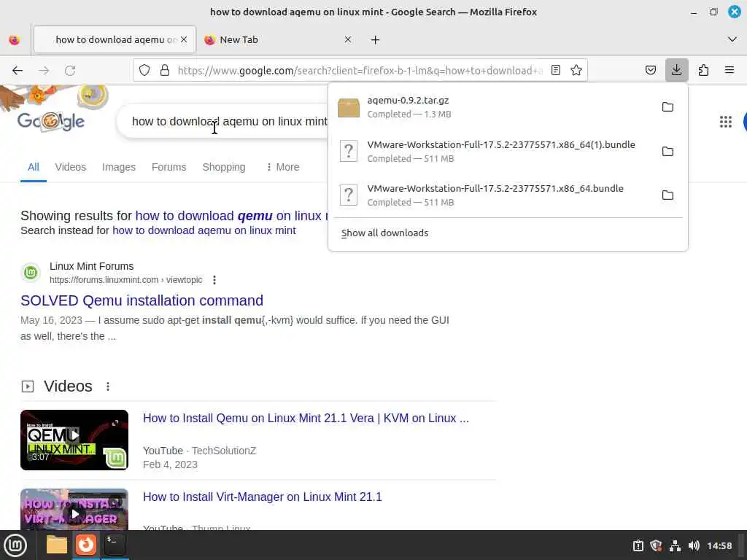Show VMware x86_64.bundle in folder
This screenshot has width=747, height=560.
pos(667,195)
